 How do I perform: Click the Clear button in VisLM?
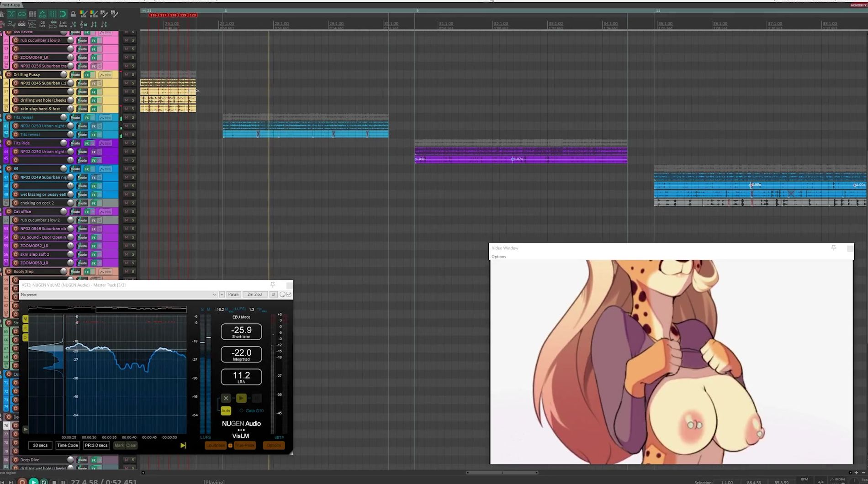pyautogui.click(x=131, y=445)
